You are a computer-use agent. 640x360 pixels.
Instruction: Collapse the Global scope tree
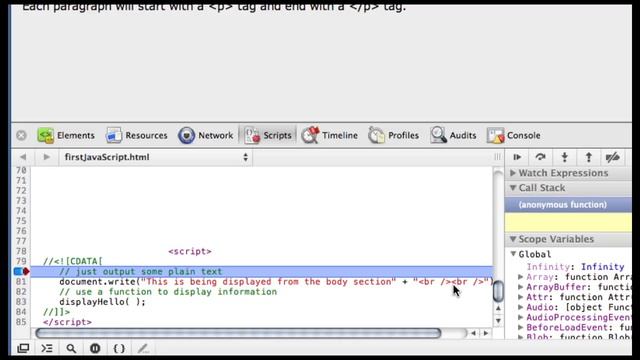click(x=513, y=254)
